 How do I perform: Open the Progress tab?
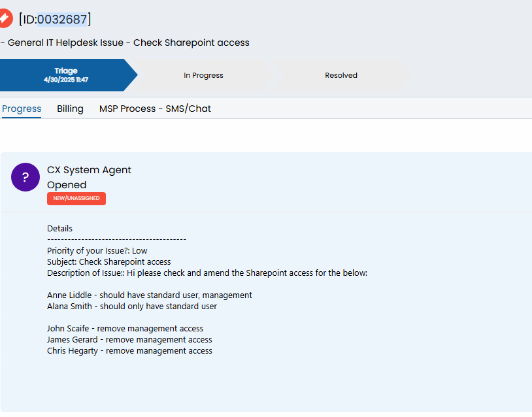click(x=22, y=108)
